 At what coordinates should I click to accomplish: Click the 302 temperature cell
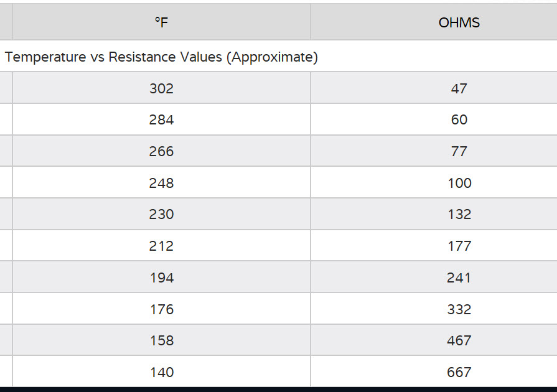(161, 88)
